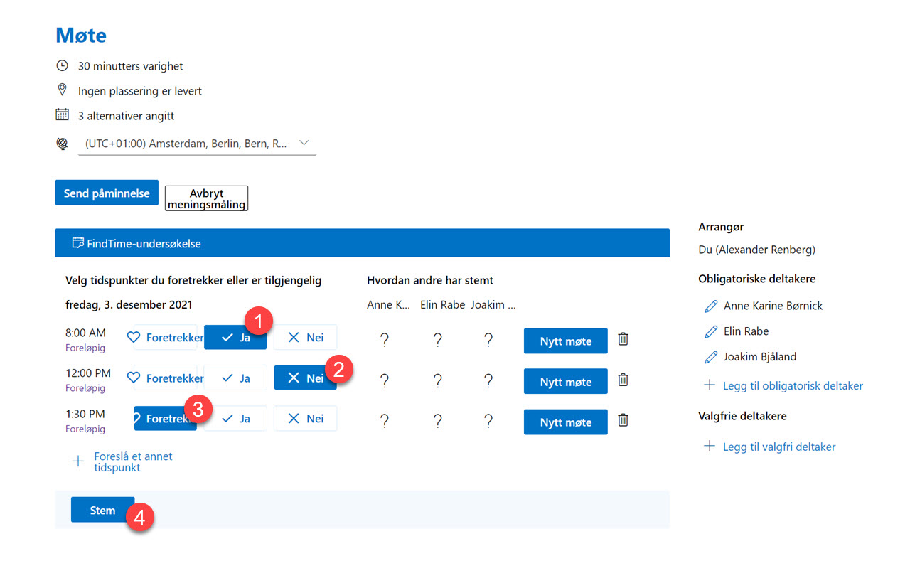
Task: Click the location pin icon beside Ingen plassering
Action: coord(62,90)
